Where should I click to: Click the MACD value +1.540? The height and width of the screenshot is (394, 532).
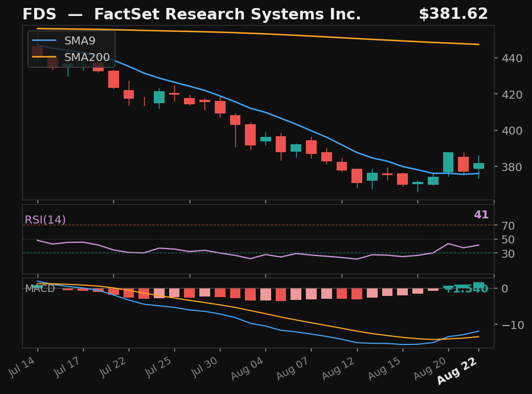pos(465,289)
